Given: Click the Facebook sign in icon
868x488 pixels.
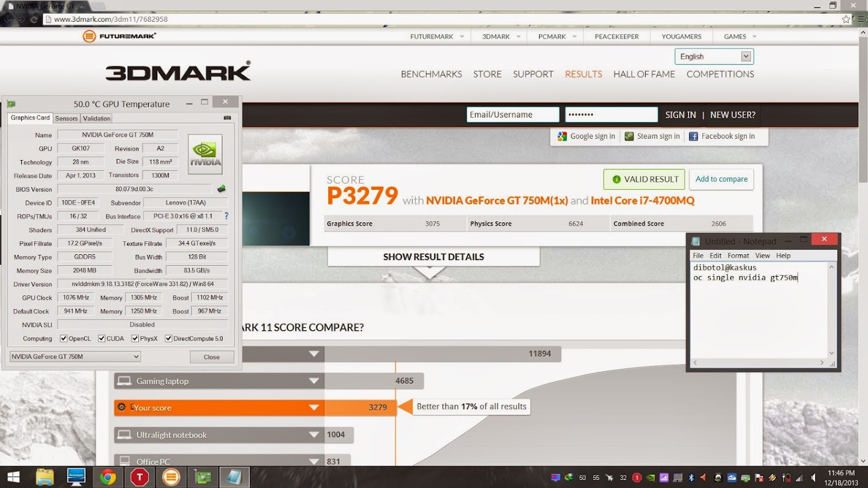Looking at the screenshot, I should [693, 136].
